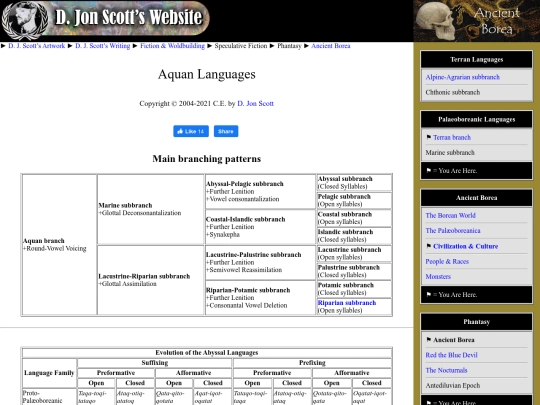Click the Evolution of the Abyssal Languages header
Image resolution: width=540 pixels, height=405 pixels.
pyautogui.click(x=207, y=353)
